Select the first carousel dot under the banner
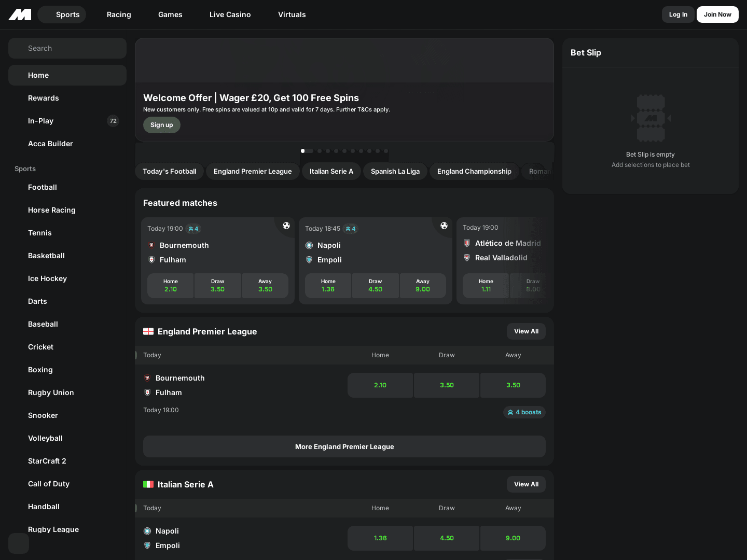The height and width of the screenshot is (560, 747). click(x=302, y=151)
